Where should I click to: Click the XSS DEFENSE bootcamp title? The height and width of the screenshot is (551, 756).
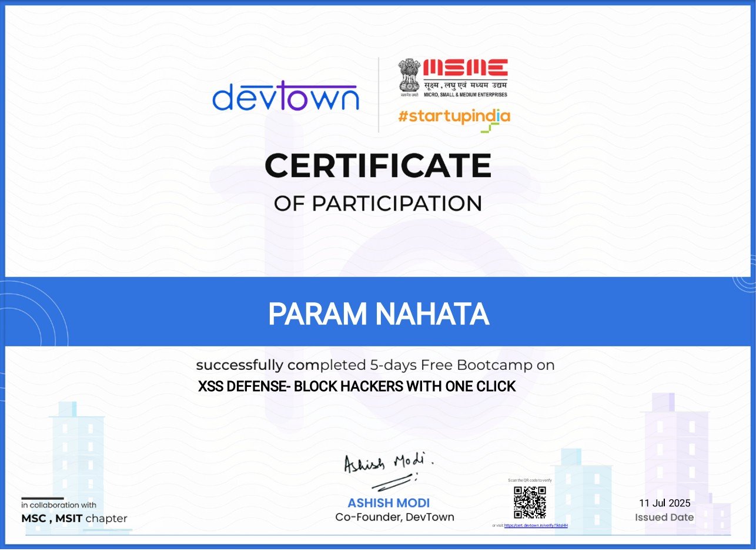click(x=357, y=387)
